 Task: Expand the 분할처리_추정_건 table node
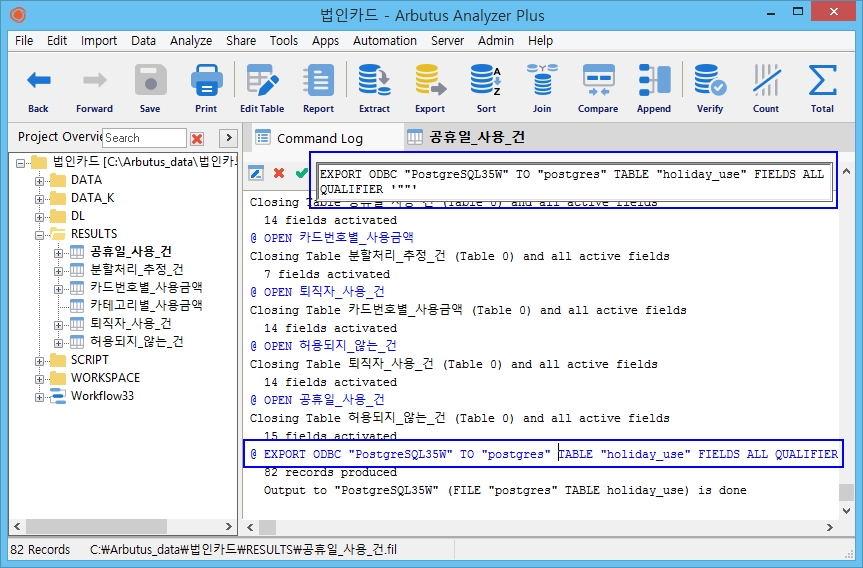[x=58, y=271]
